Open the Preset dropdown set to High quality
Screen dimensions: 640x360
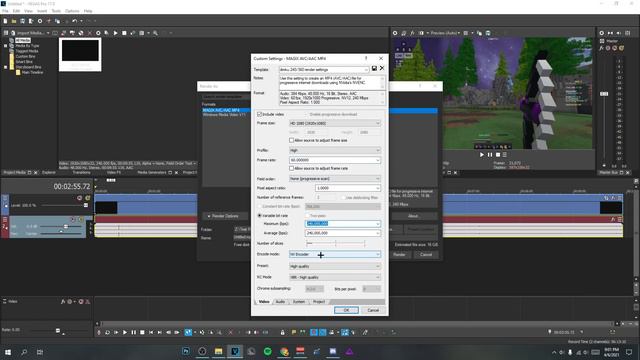(x=335, y=267)
